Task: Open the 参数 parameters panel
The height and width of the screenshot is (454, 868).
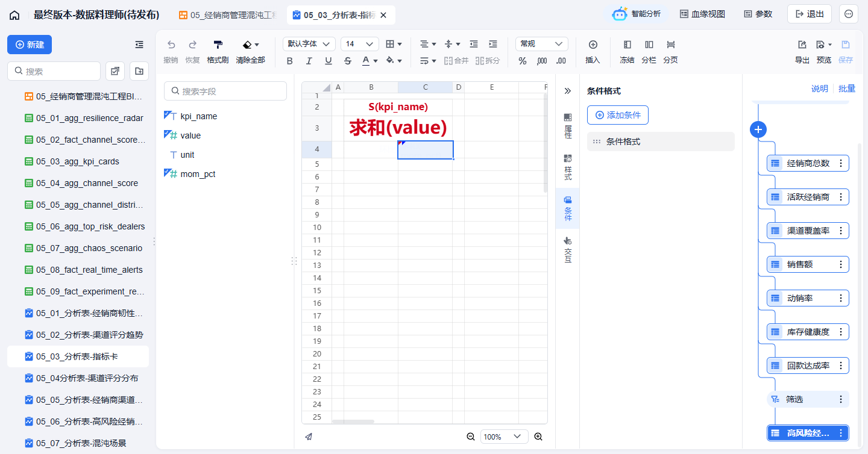Action: (758, 14)
